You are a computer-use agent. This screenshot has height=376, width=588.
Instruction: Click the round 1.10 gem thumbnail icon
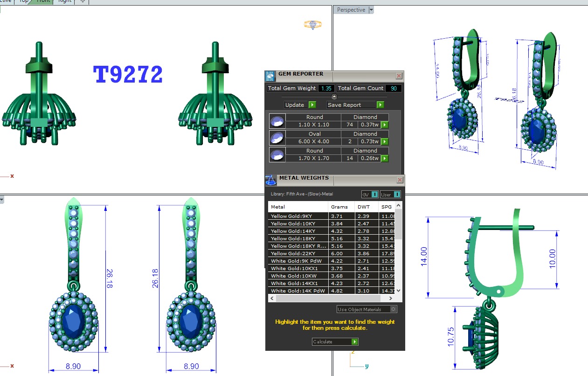tap(277, 121)
